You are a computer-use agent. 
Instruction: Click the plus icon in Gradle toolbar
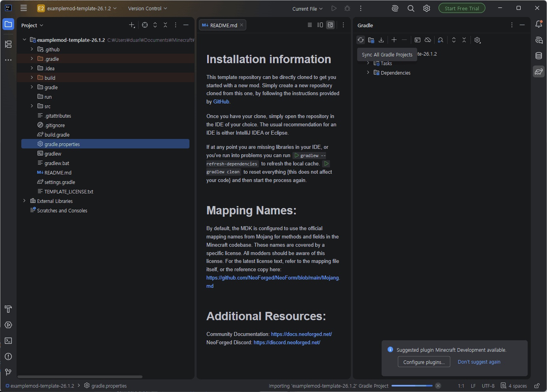click(394, 40)
